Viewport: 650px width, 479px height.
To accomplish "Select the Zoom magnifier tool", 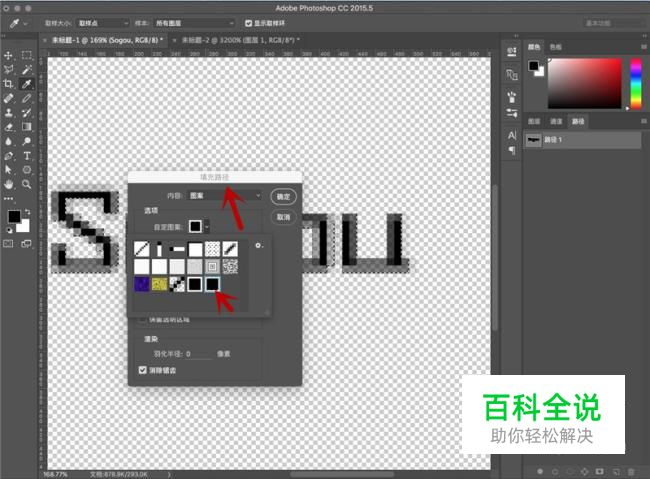I will click(27, 184).
